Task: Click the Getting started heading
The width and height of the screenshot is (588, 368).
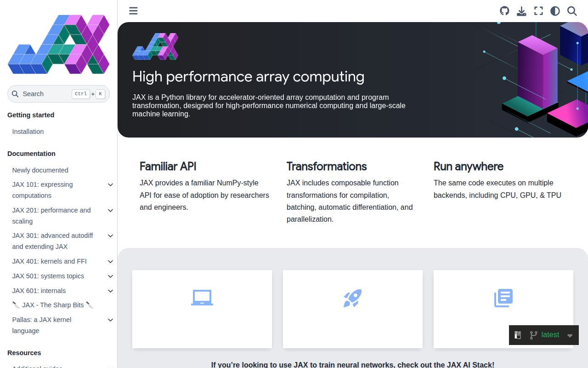Action: 31,115
